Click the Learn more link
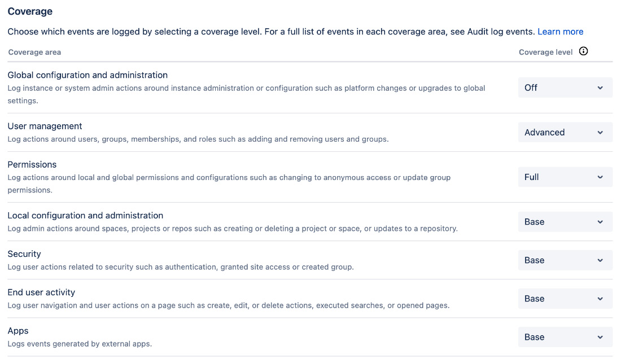 [560, 32]
